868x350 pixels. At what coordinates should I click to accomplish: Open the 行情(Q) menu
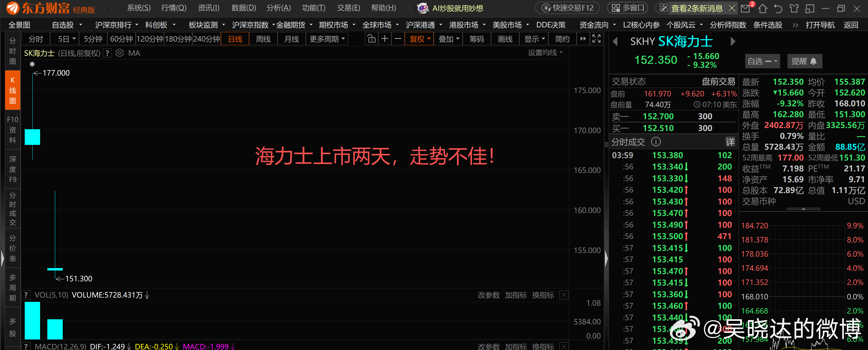click(173, 8)
